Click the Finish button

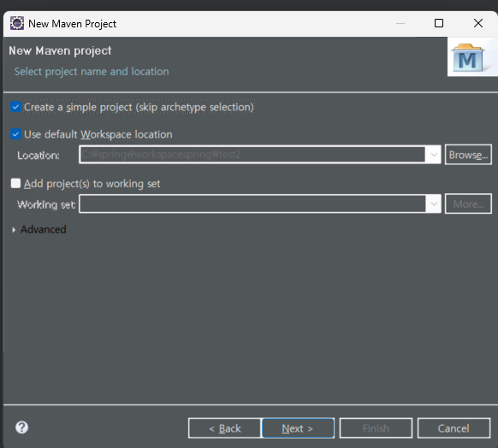[376, 428]
